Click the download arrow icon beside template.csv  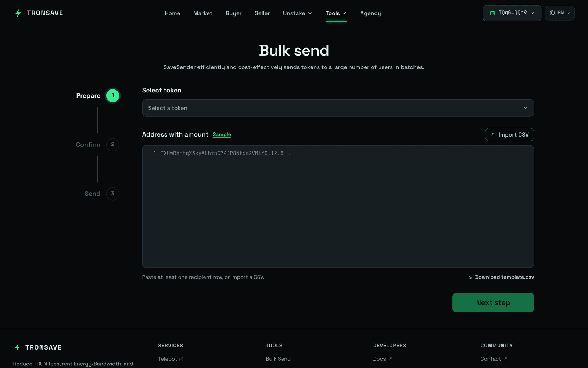click(470, 277)
